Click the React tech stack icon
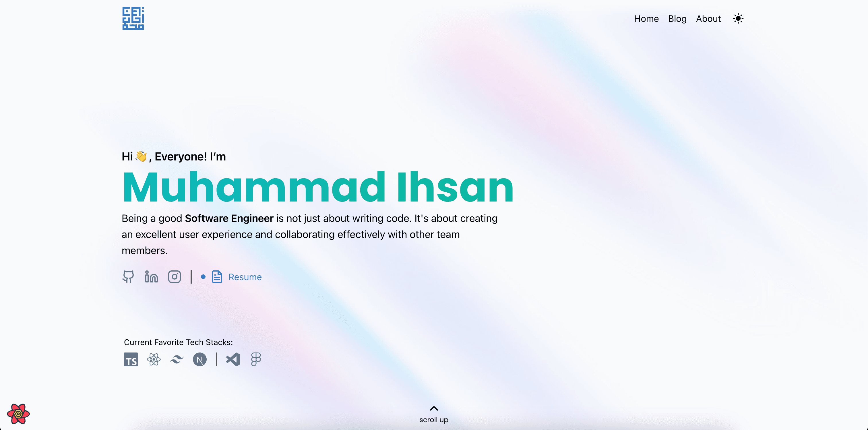The width and height of the screenshot is (868, 430). pos(154,359)
